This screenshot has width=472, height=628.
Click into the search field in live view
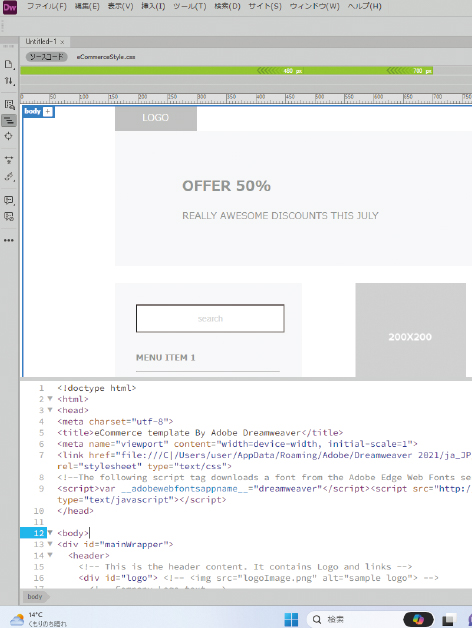point(210,318)
